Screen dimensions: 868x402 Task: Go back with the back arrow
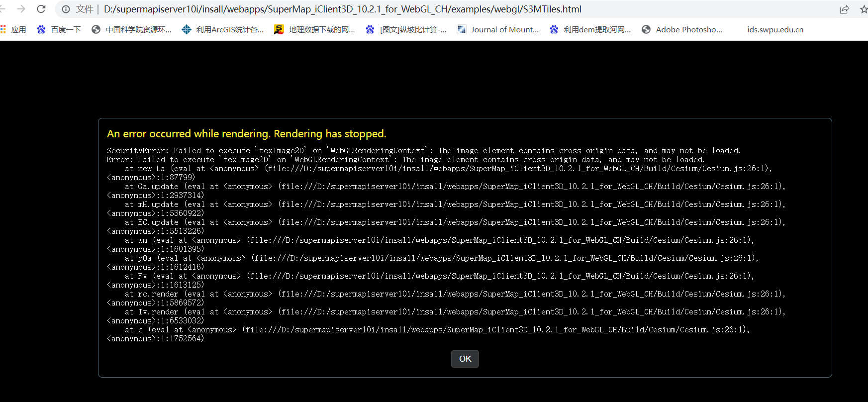pos(2,9)
